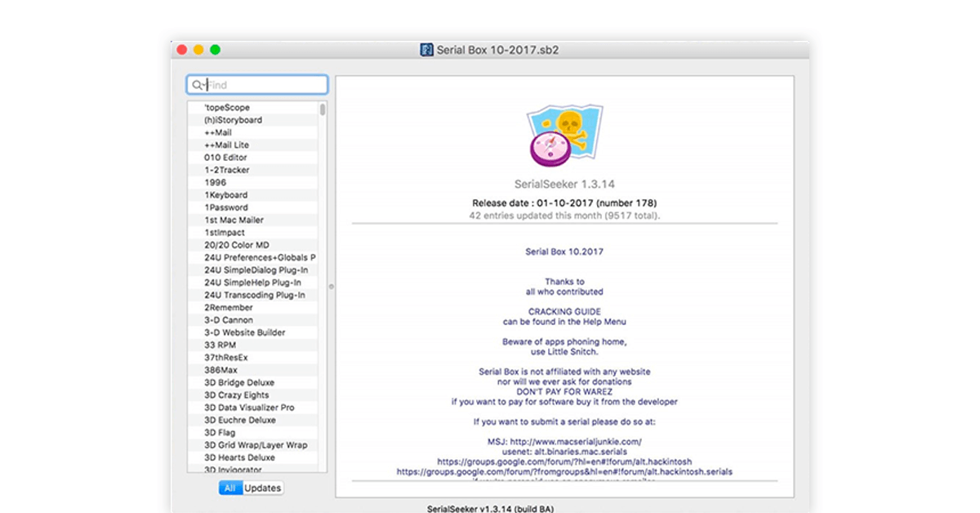The image size is (980, 513).
Task: Click the SerialSeeker v1.3.14 build status text
Action: (x=490, y=509)
